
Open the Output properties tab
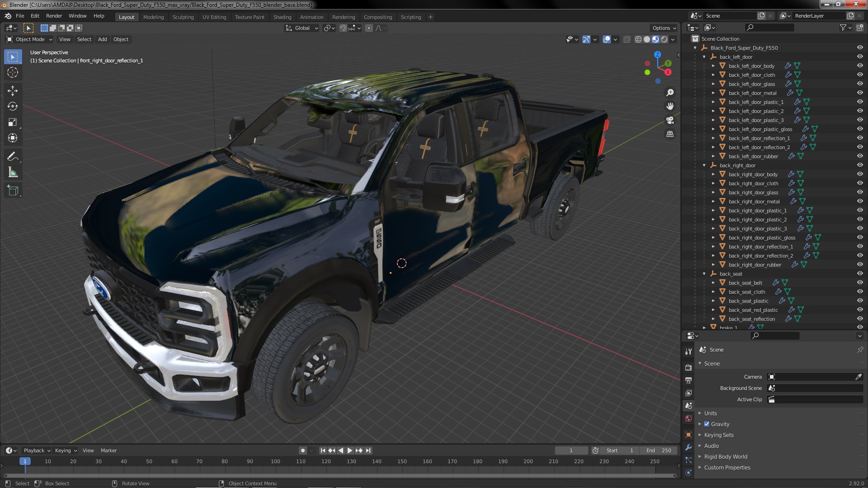(x=689, y=380)
